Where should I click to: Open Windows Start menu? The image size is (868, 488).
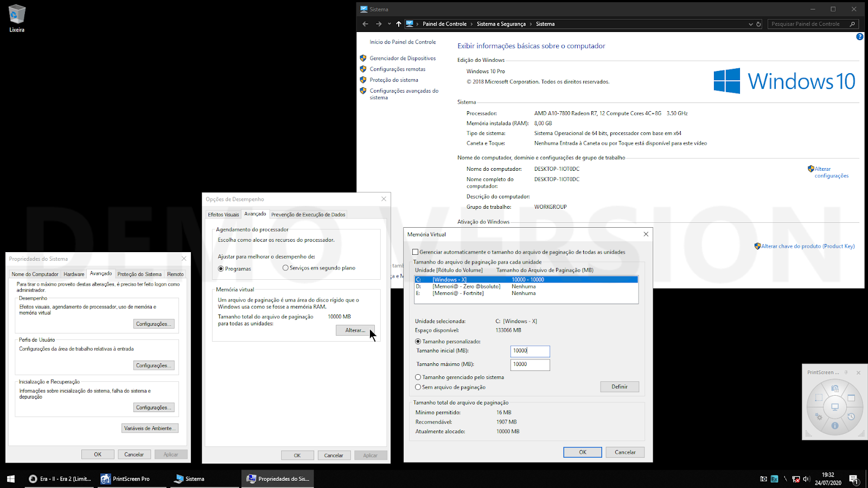pyautogui.click(x=10, y=479)
